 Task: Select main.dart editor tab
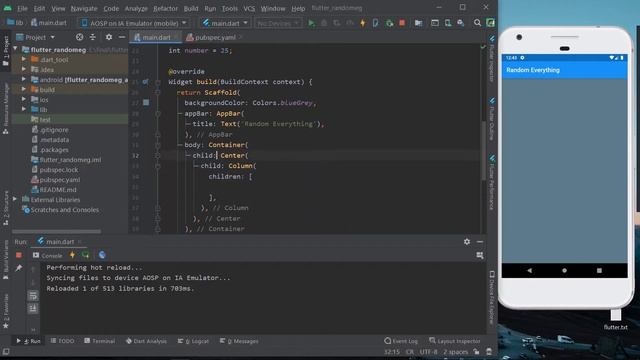click(x=156, y=37)
